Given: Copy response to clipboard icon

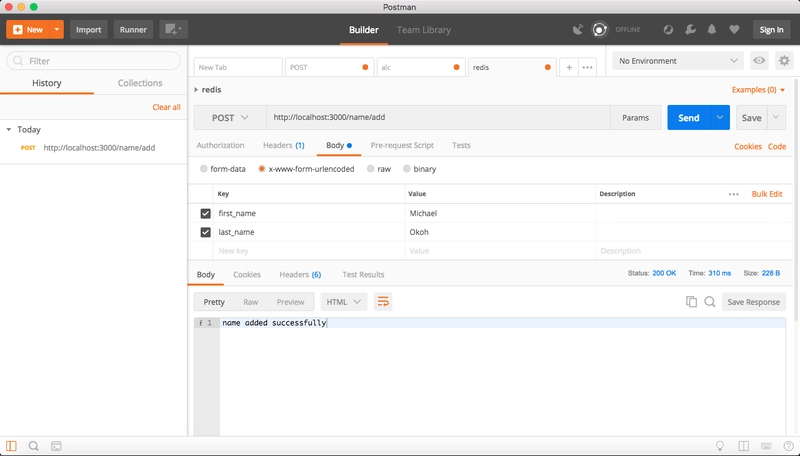Looking at the screenshot, I should point(691,302).
